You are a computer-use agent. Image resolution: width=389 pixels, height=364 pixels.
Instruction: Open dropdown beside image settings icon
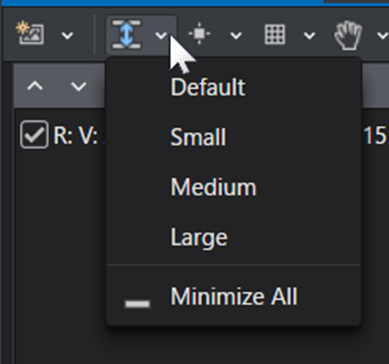68,35
